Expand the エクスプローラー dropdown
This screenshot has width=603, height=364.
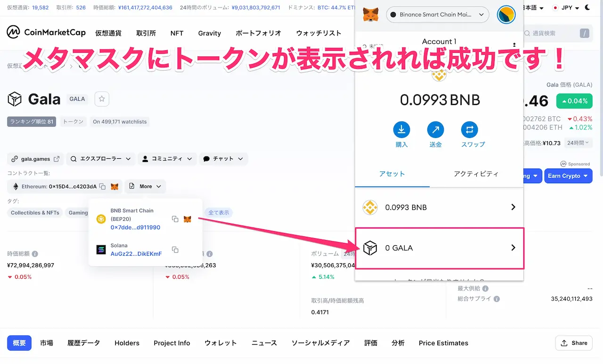pyautogui.click(x=101, y=159)
